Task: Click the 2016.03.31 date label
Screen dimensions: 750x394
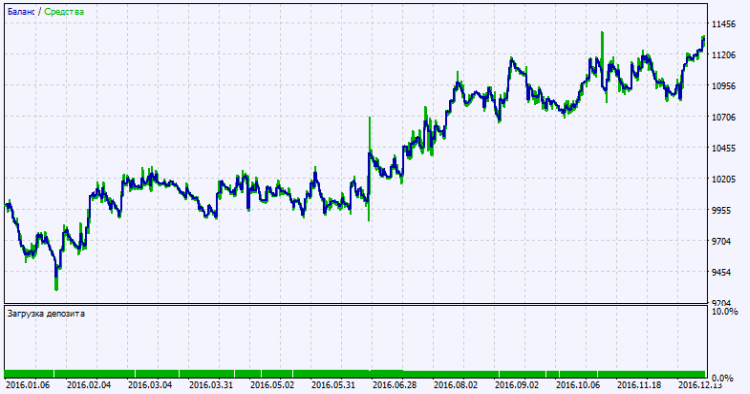Action: point(211,385)
